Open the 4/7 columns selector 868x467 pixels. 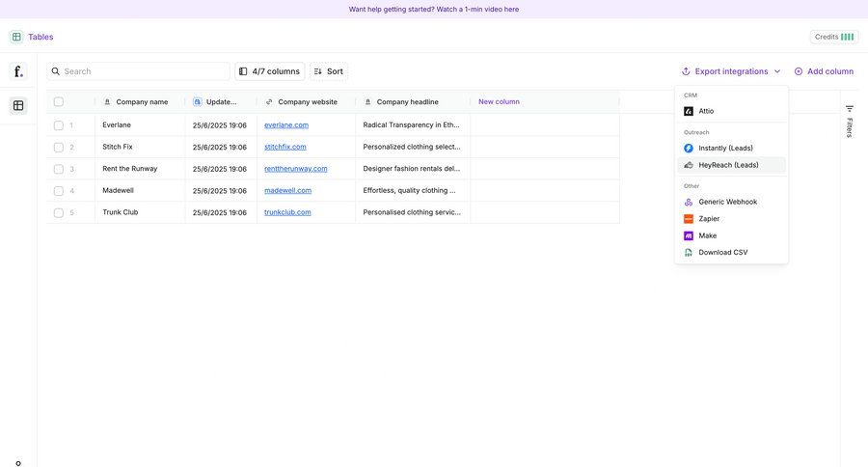(270, 71)
